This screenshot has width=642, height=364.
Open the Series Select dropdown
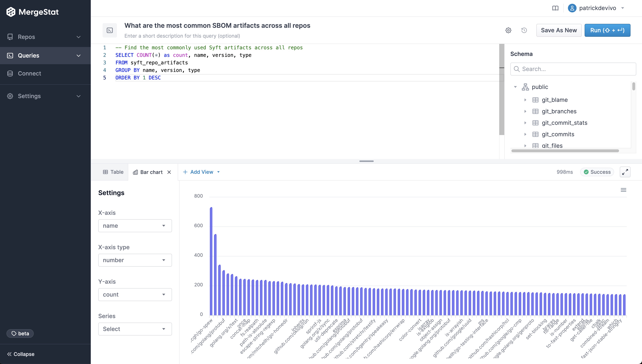pyautogui.click(x=135, y=329)
